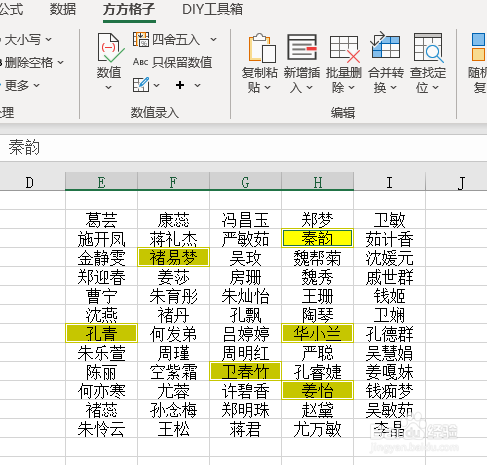Select the 只保留数值 tool
This screenshot has height=465, width=487.
click(x=172, y=62)
